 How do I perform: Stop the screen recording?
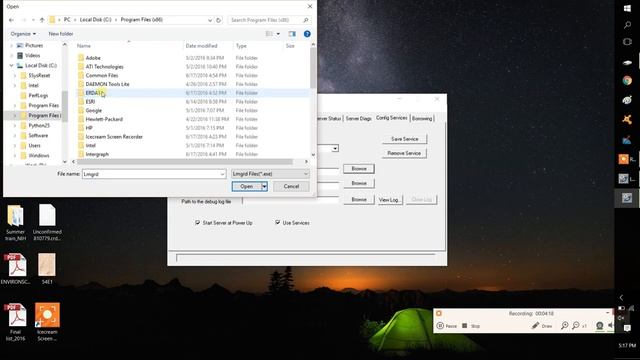click(471, 326)
